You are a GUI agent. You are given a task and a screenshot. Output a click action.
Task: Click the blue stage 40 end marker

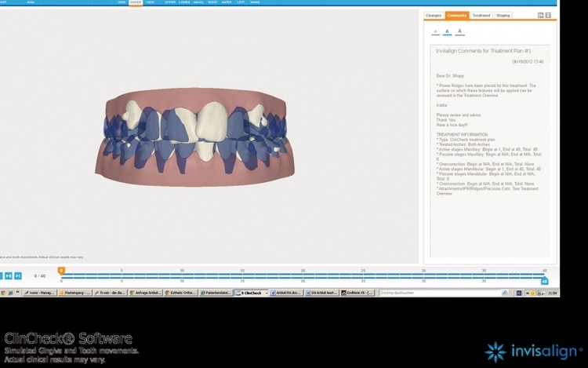[x=545, y=281]
